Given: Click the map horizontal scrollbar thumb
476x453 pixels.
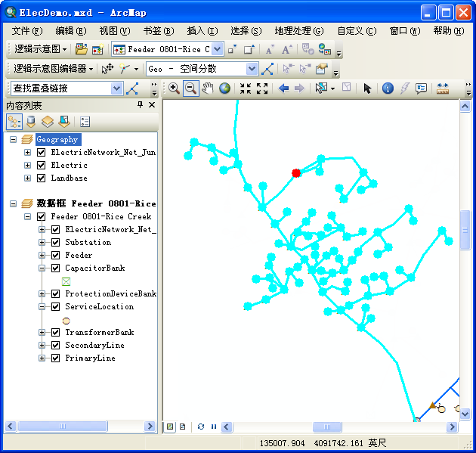Looking at the screenshot, I should [327, 427].
